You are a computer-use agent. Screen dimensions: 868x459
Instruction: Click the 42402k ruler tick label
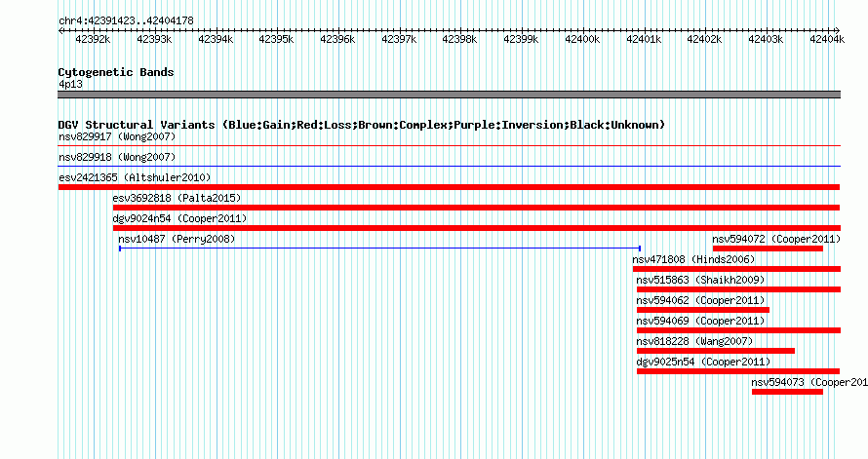(x=704, y=39)
